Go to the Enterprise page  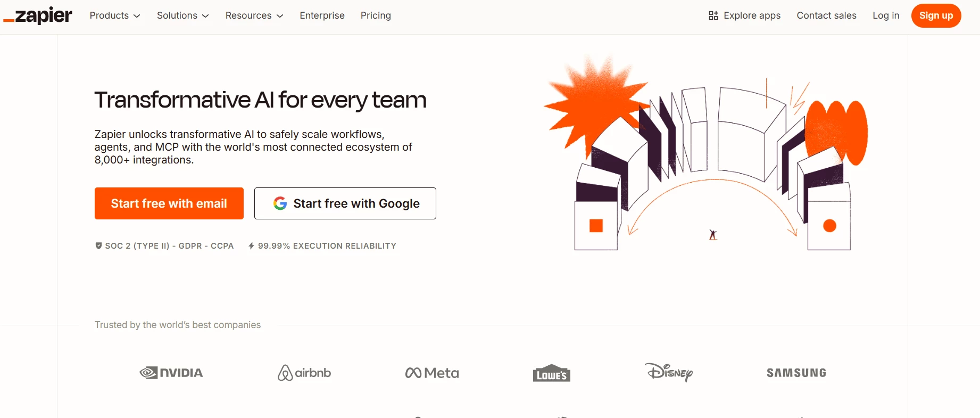pos(322,15)
